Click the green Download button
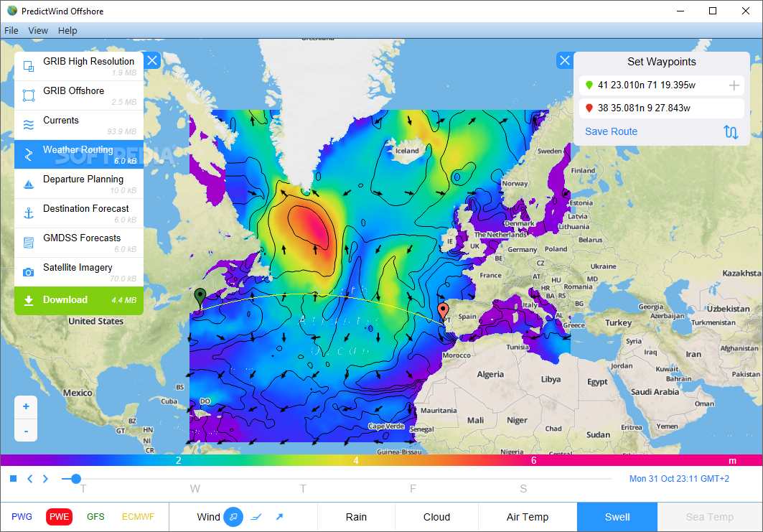This screenshot has height=532, width=763. [79, 300]
